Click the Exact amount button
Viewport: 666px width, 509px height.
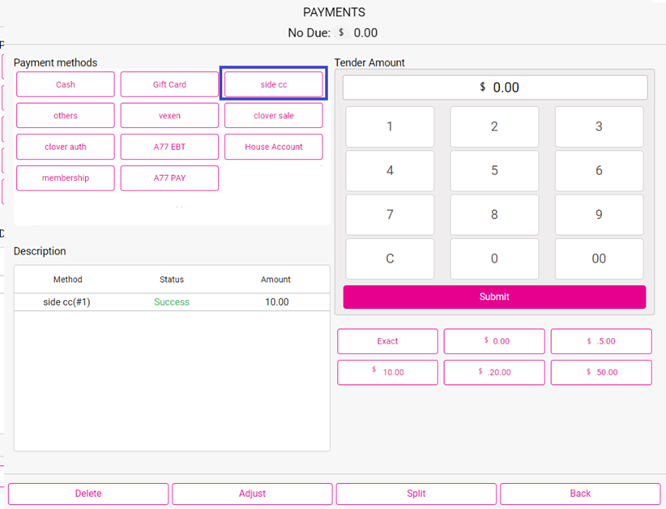point(387,341)
